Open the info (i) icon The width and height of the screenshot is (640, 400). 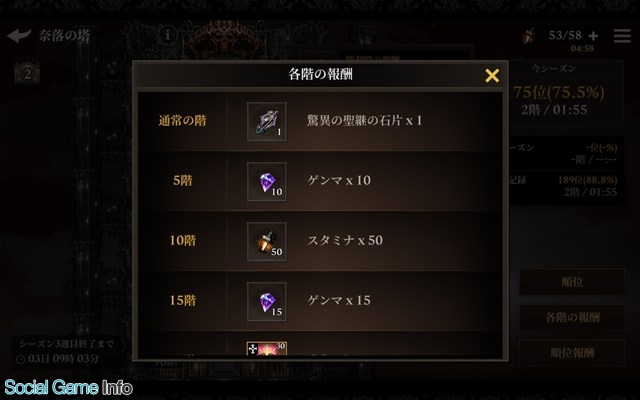click(x=167, y=36)
